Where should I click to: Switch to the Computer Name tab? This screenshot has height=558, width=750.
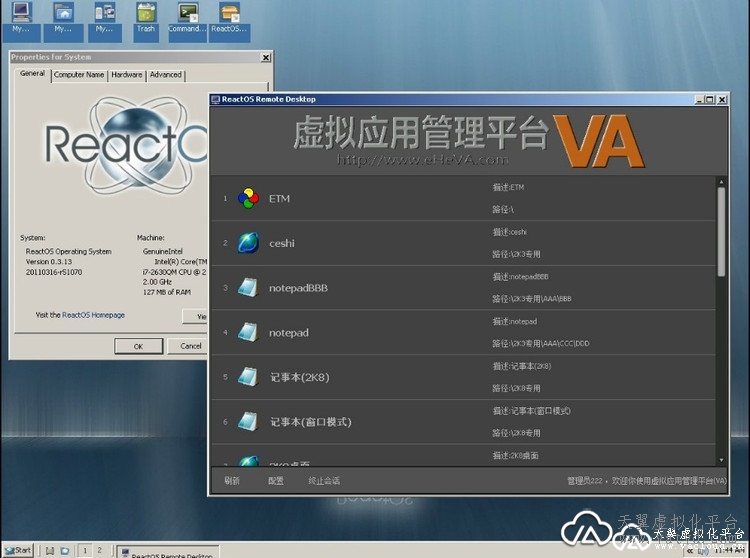(x=78, y=75)
